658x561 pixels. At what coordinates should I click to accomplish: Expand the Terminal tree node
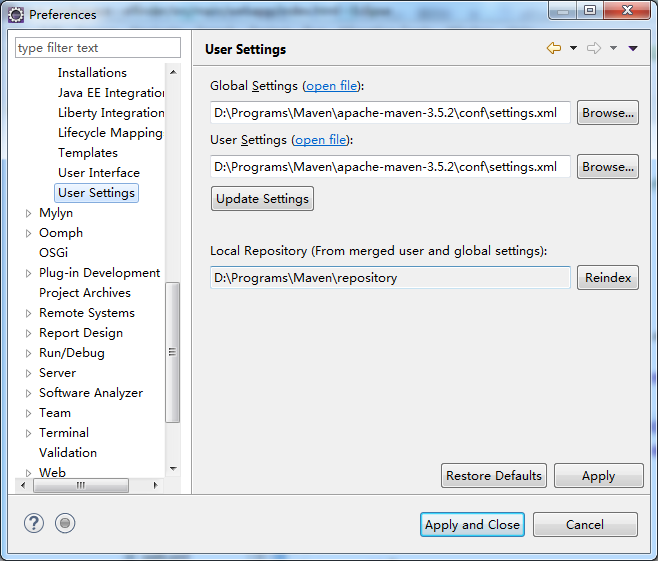tap(28, 433)
